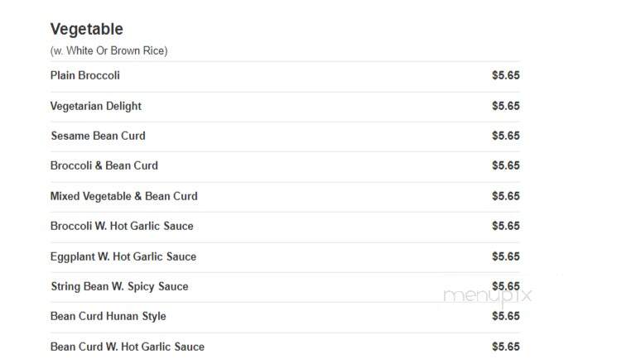Click the price for Bean Curd W. Hot Garlic Sauce
This screenshot has width=636, height=364.
tap(506, 347)
